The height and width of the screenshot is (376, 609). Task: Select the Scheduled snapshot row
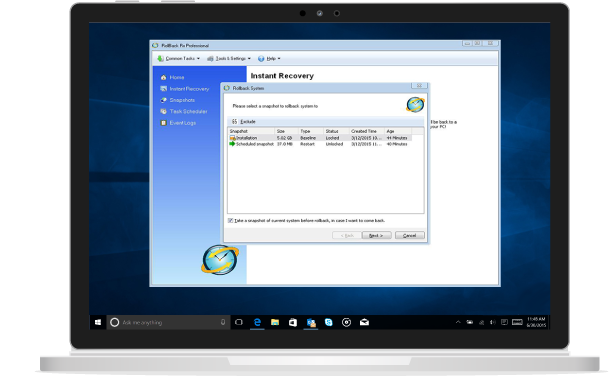tap(320, 144)
